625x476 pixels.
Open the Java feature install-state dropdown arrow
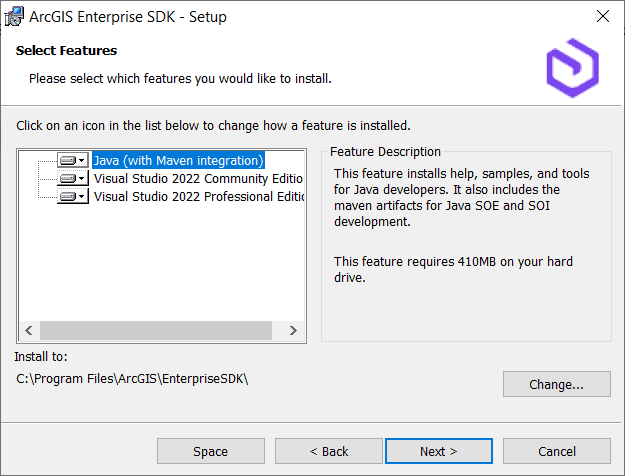[82, 160]
